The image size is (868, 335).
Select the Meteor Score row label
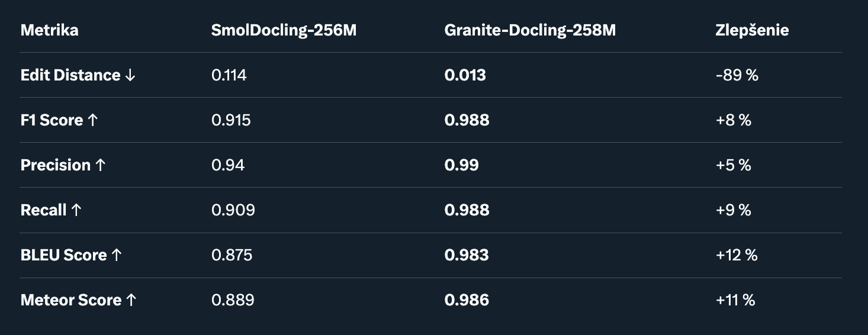coord(79,300)
